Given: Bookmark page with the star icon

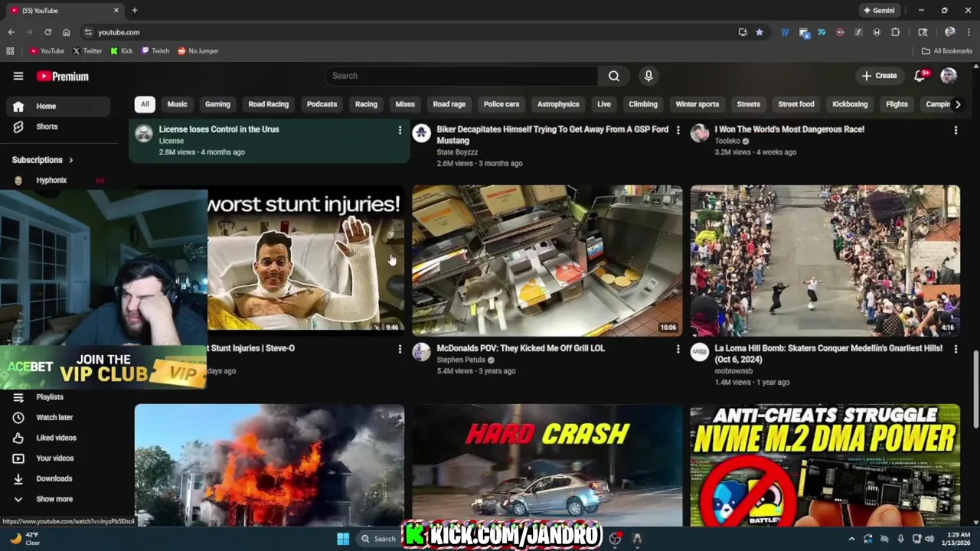Looking at the screenshot, I should [x=759, y=32].
